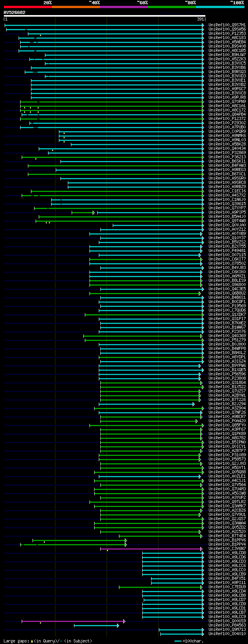
Task: Open hit UniRef100_A5AEB4
Action: [x=227, y=42]
